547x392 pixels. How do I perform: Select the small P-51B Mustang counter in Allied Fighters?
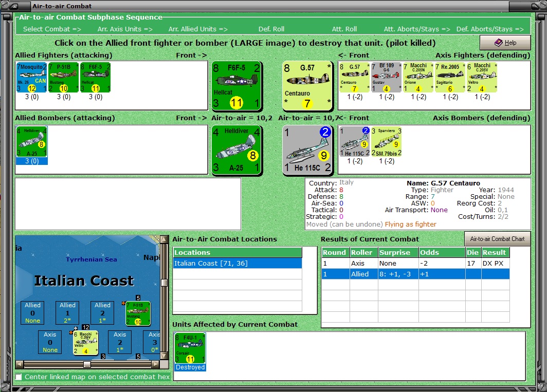pyautogui.click(x=64, y=78)
